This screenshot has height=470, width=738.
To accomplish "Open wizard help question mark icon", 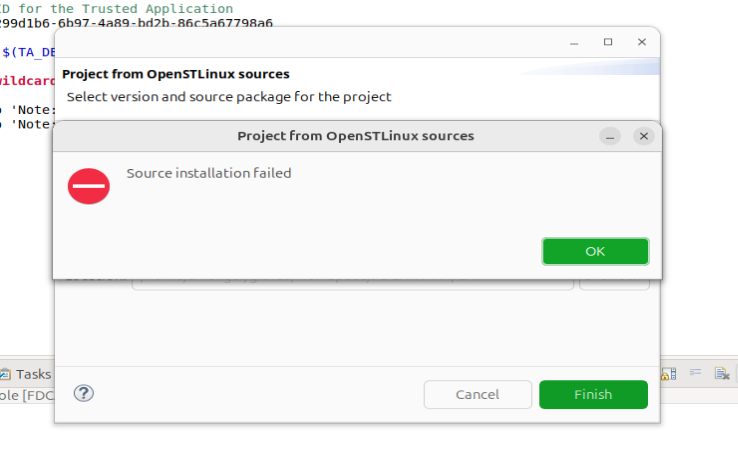I will tap(84, 393).
